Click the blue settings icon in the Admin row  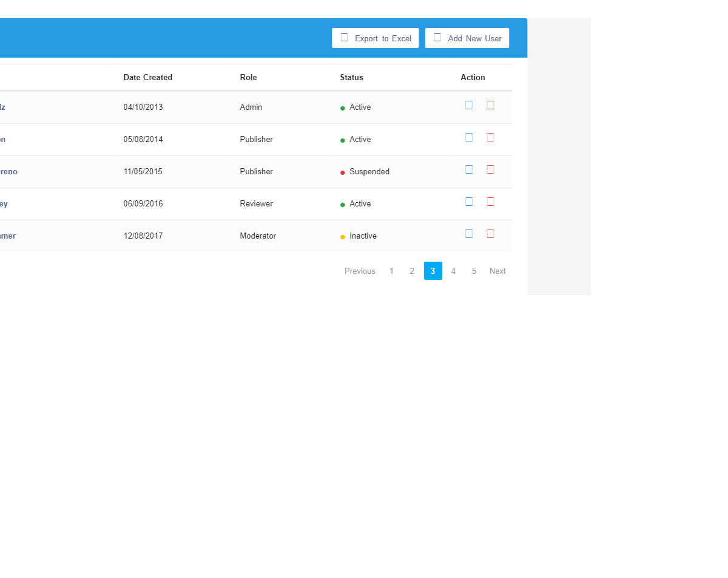coord(468,105)
